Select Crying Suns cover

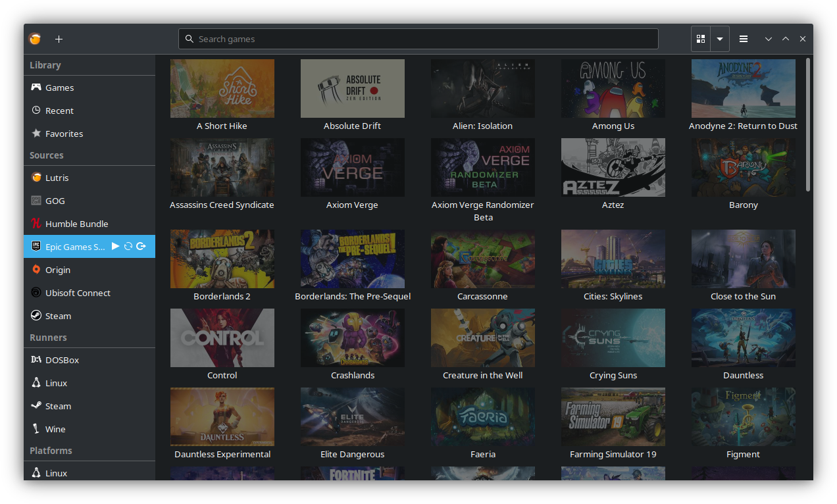click(613, 338)
